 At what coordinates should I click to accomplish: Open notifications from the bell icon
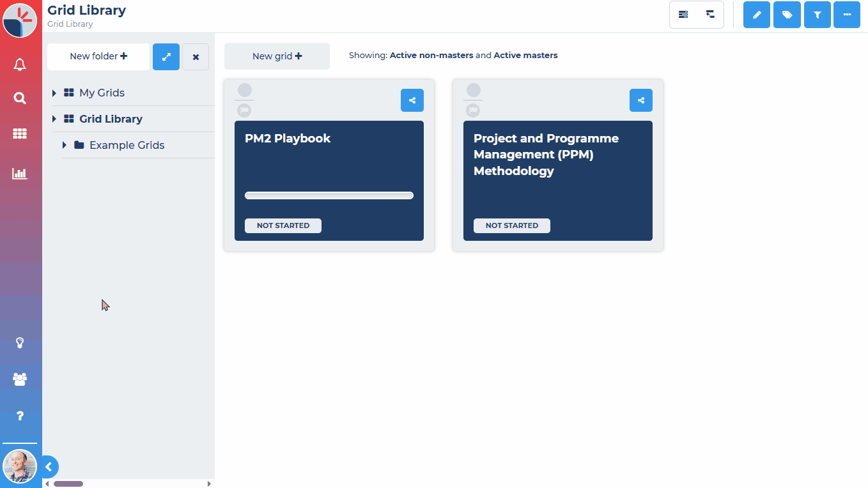(x=20, y=64)
